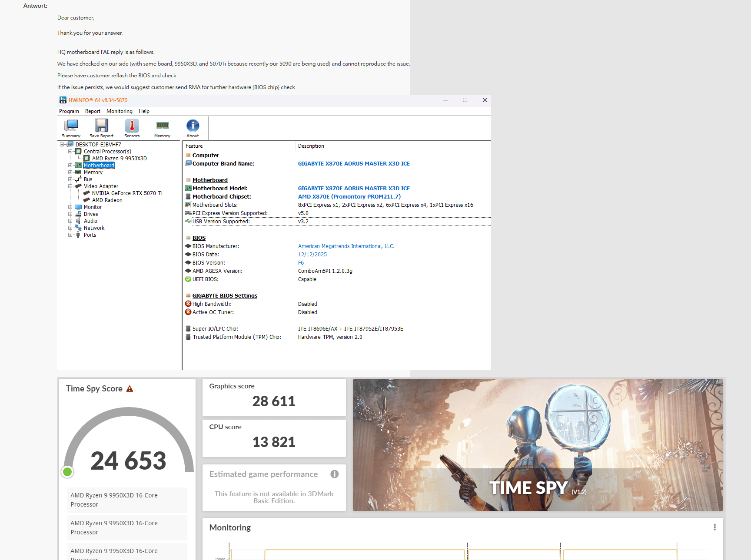Expand the Ports tree node

[70, 235]
